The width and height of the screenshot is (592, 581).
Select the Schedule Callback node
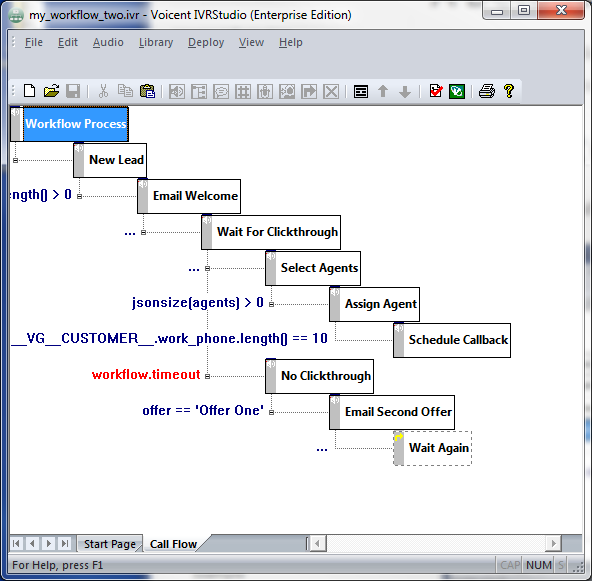point(452,340)
